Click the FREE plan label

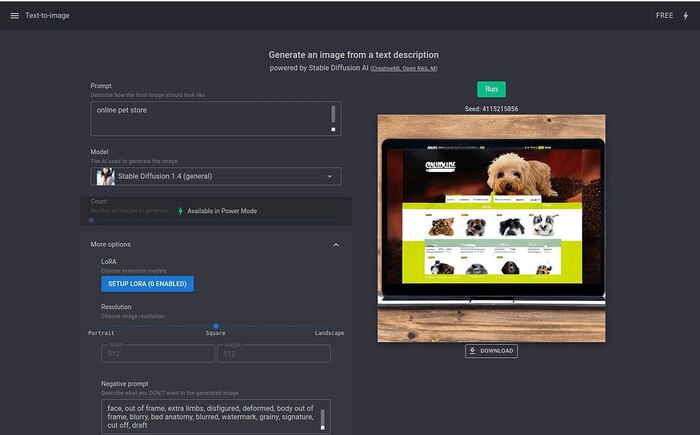tap(664, 16)
